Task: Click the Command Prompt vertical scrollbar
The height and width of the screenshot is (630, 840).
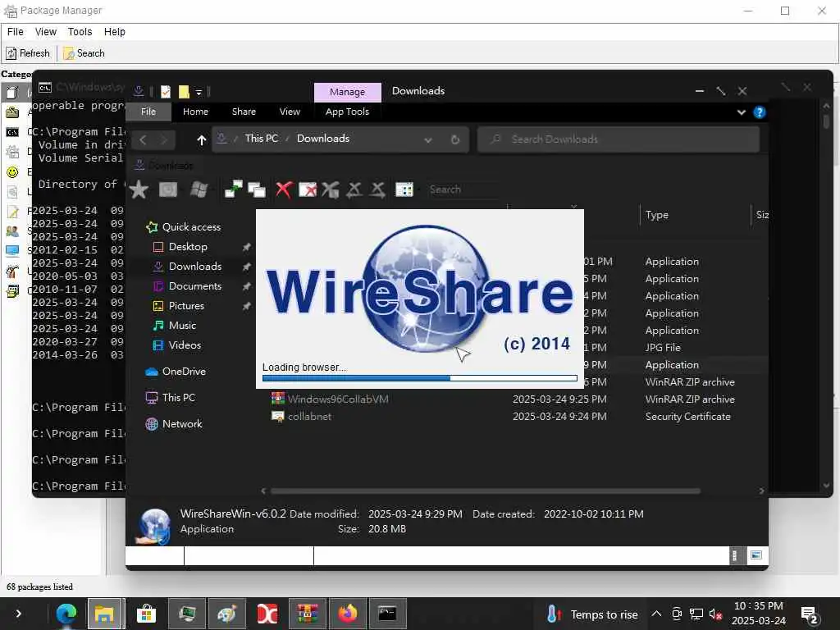Action: tap(826, 121)
